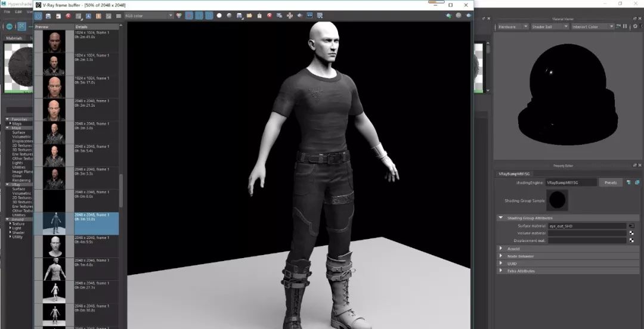
Task: Collapse the Shading Group Attributes section
Action: click(501, 218)
